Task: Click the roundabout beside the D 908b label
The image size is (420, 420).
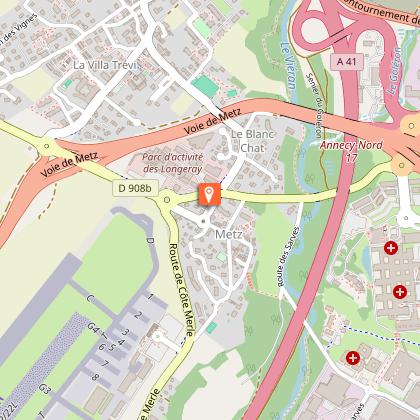Action: click(x=167, y=200)
